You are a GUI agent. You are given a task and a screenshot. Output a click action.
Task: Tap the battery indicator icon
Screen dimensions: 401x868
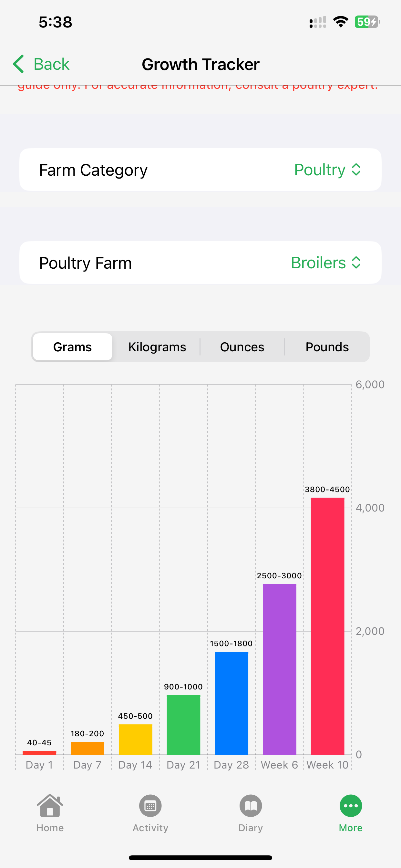367,22
